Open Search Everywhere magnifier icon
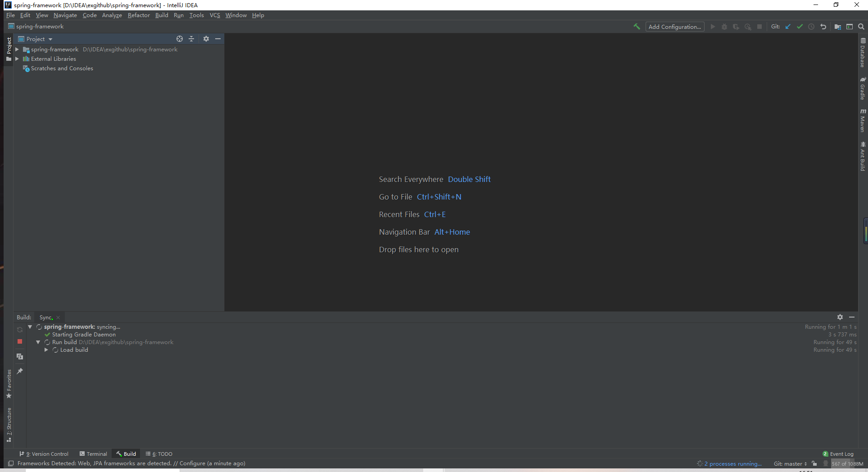This screenshot has height=472, width=868. coord(861,27)
